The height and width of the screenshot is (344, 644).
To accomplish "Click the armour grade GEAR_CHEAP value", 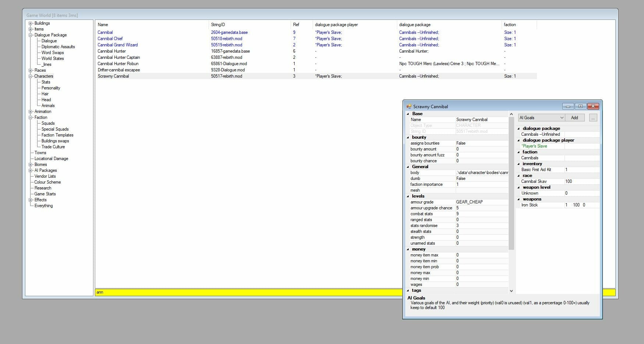I will click(x=482, y=202).
